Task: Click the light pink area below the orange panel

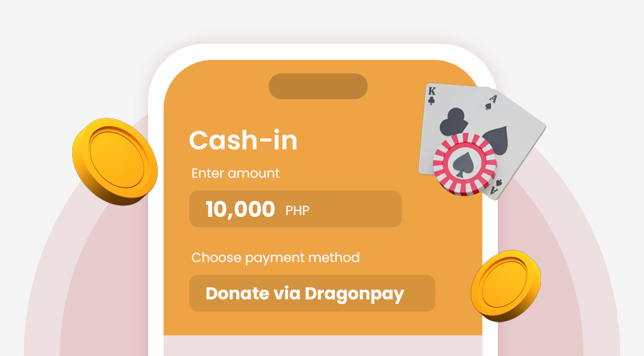Action: click(x=323, y=346)
